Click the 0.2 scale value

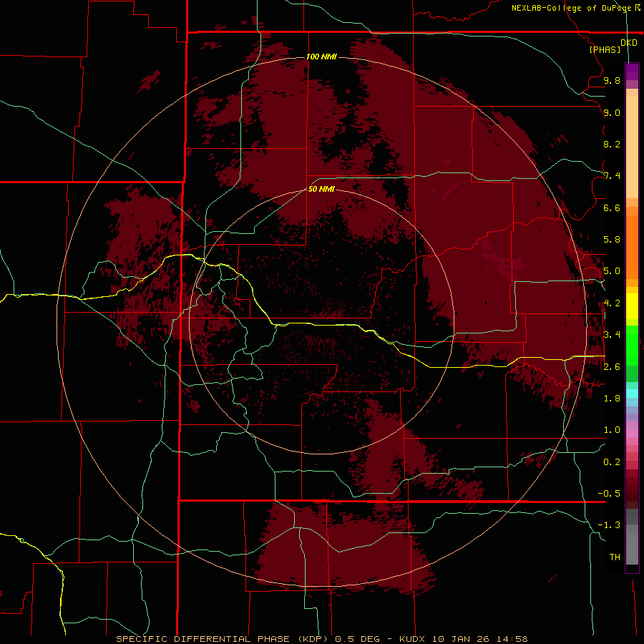tap(612, 462)
